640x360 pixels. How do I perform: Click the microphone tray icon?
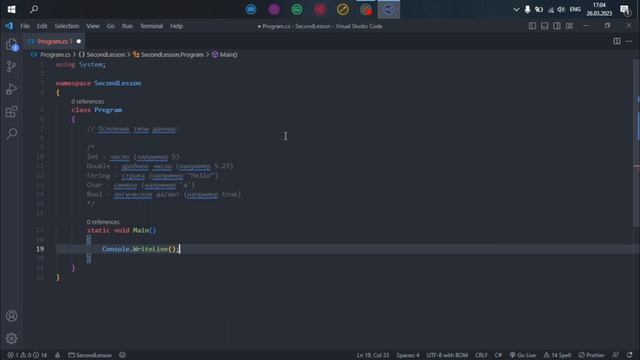(x=527, y=9)
